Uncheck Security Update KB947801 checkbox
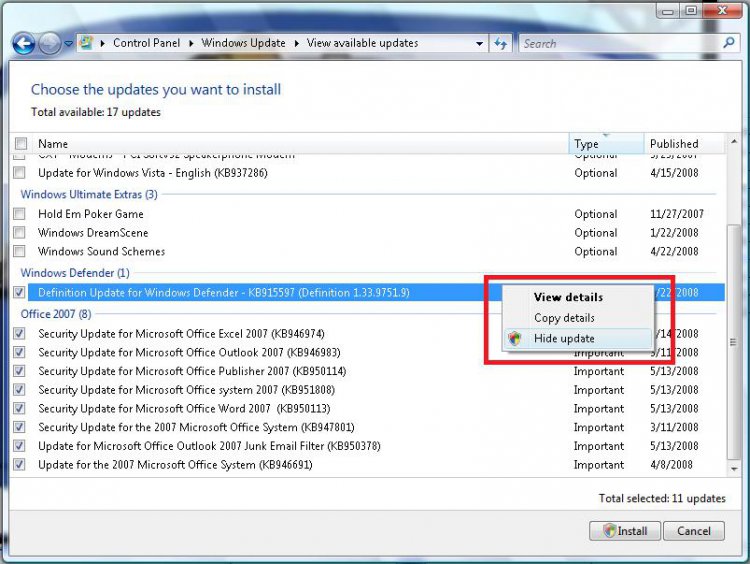 coord(19,427)
